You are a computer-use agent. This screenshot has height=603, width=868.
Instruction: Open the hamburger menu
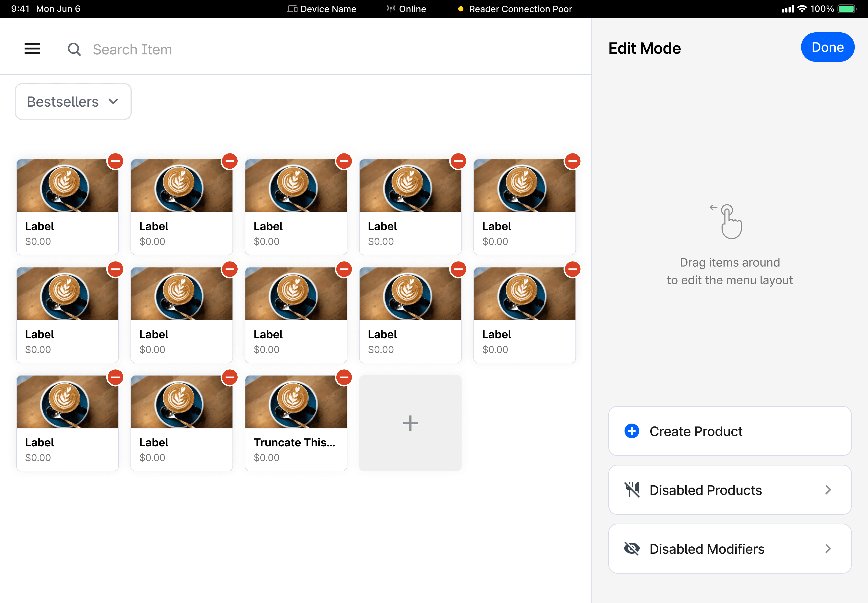(32, 49)
